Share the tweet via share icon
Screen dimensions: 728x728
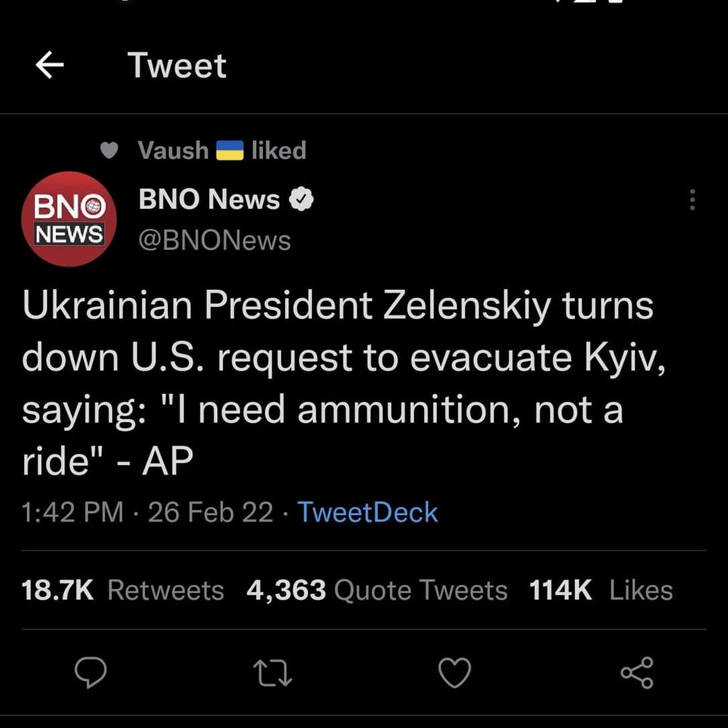(x=636, y=673)
